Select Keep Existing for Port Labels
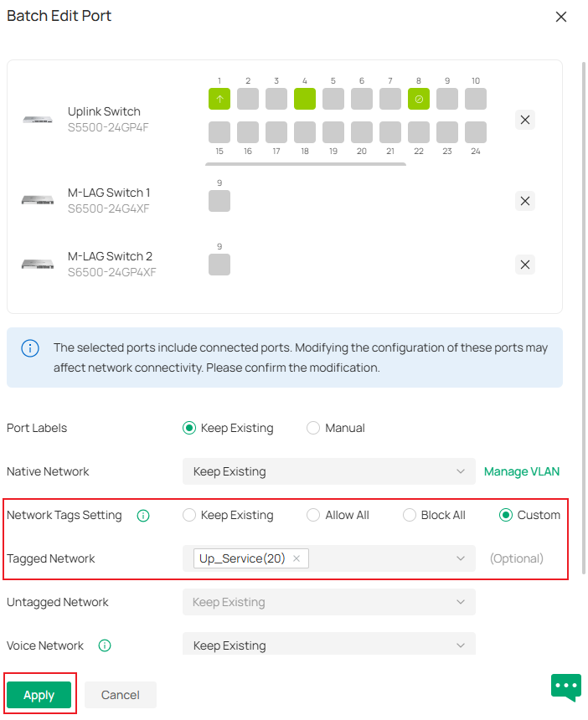 [188, 428]
